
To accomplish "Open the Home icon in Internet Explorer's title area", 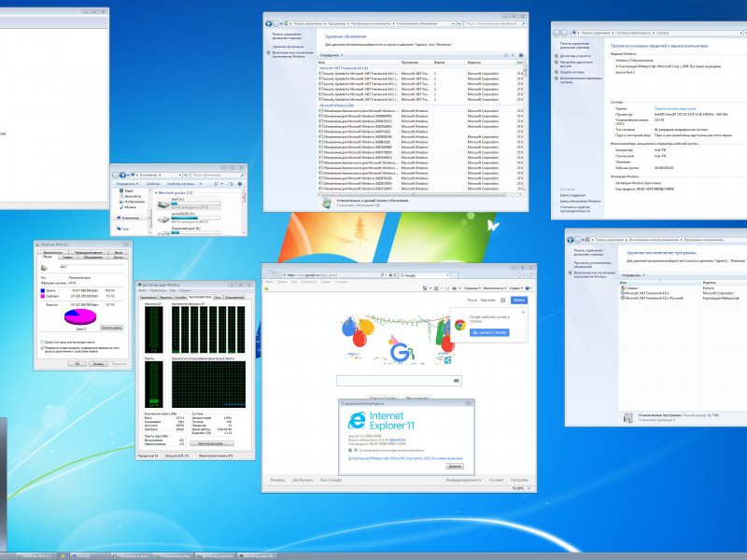I will point(519,274).
